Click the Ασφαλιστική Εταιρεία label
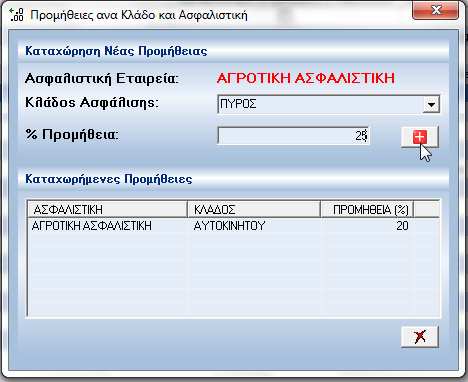The image size is (468, 382). pyautogui.click(x=102, y=79)
